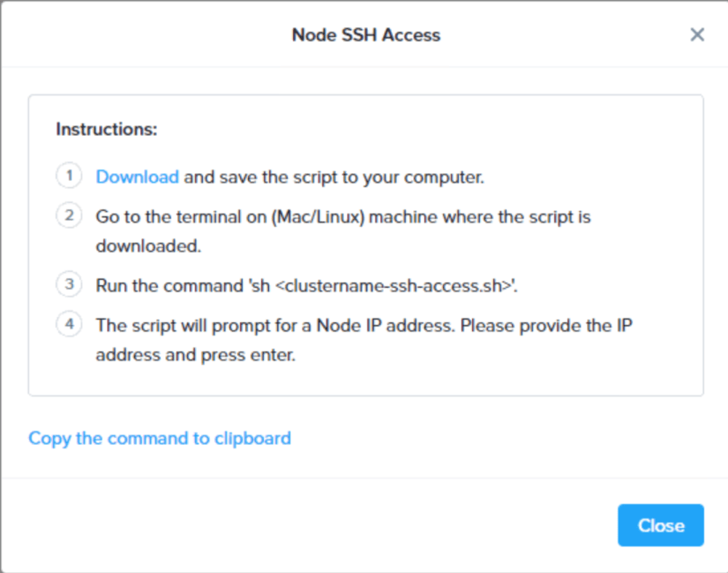Click the step 3 number circle

coord(69,284)
